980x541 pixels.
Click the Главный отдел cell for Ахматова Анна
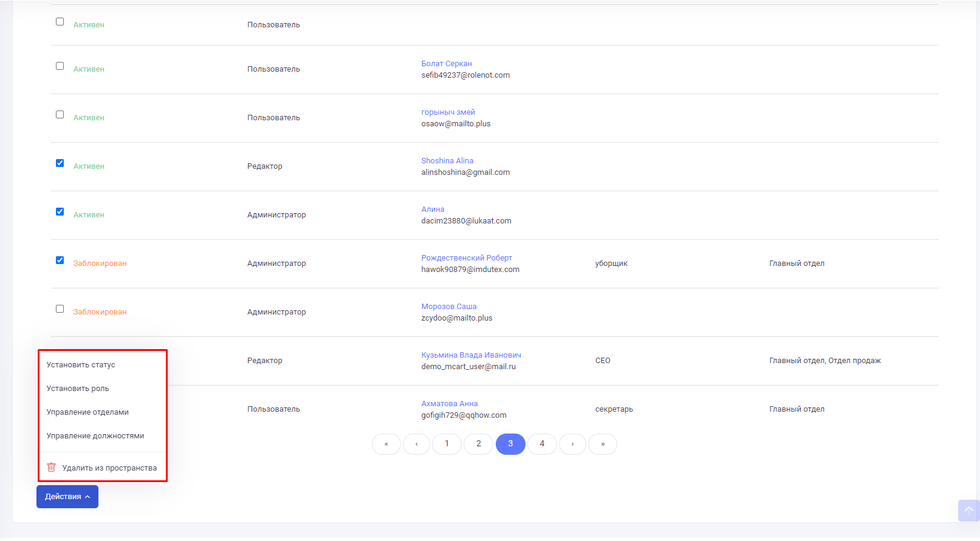(797, 409)
